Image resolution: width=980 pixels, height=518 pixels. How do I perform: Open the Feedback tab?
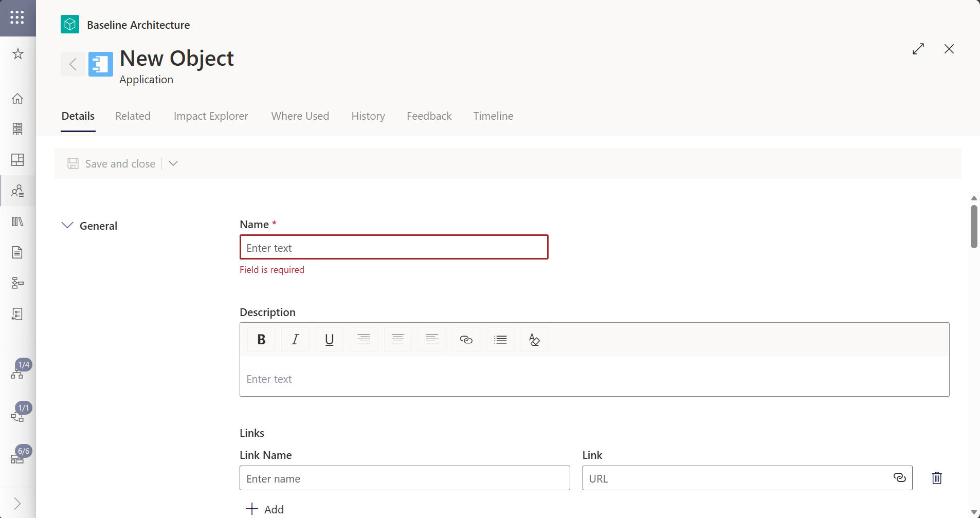tap(429, 116)
